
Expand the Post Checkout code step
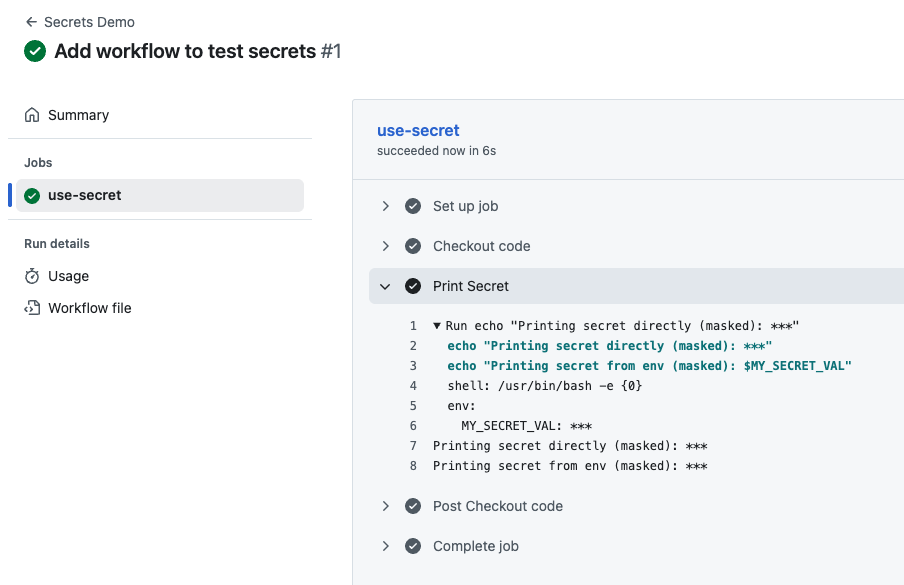pyautogui.click(x=386, y=506)
